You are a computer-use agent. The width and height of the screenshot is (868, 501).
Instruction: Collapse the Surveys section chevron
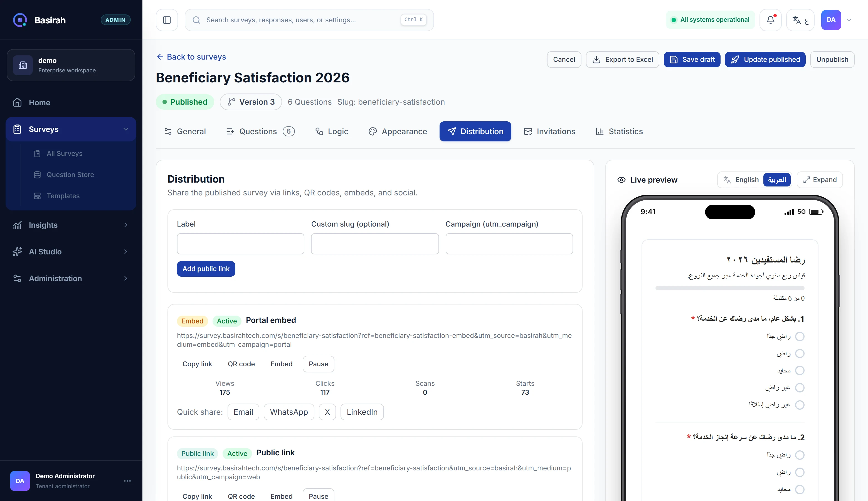pos(126,129)
